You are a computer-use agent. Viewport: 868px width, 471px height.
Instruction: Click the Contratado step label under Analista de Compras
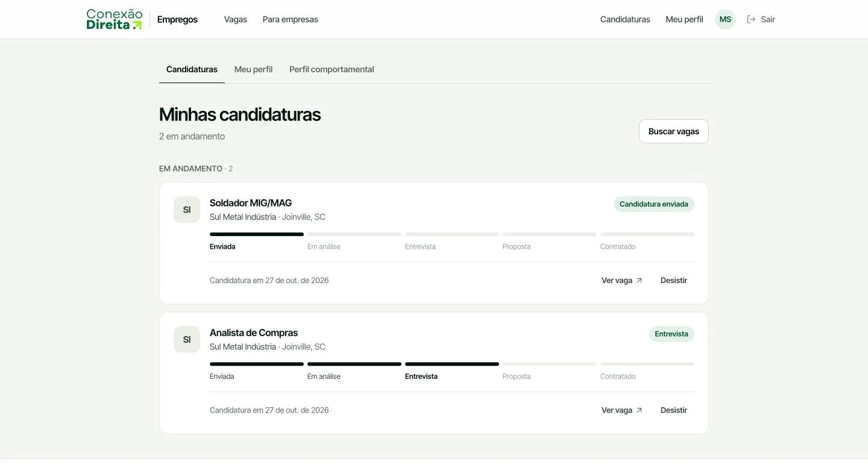618,376
